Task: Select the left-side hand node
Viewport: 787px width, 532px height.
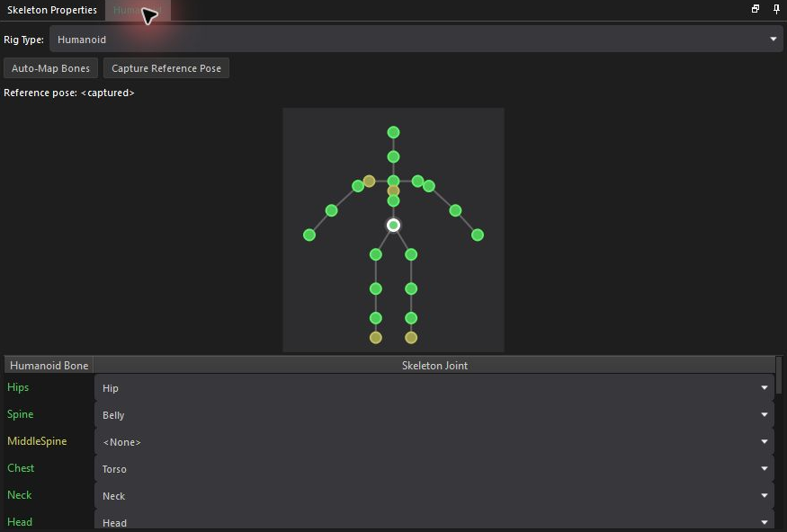Action: (x=309, y=235)
